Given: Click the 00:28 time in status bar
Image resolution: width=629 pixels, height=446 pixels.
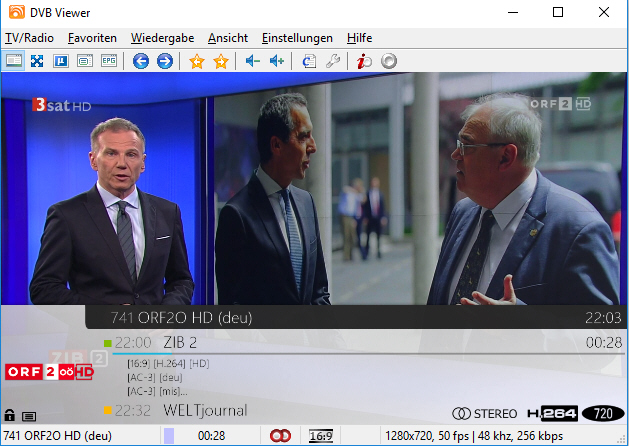Looking at the screenshot, I should point(211,436).
